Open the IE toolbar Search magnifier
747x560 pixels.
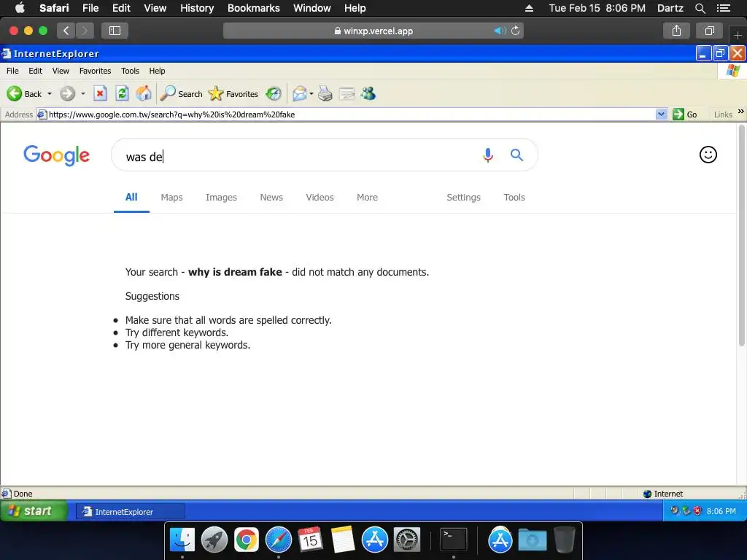coord(182,94)
